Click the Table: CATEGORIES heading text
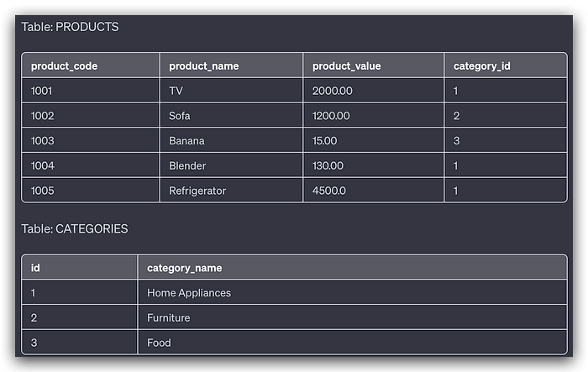This screenshot has height=372, width=588. pyautogui.click(x=75, y=228)
